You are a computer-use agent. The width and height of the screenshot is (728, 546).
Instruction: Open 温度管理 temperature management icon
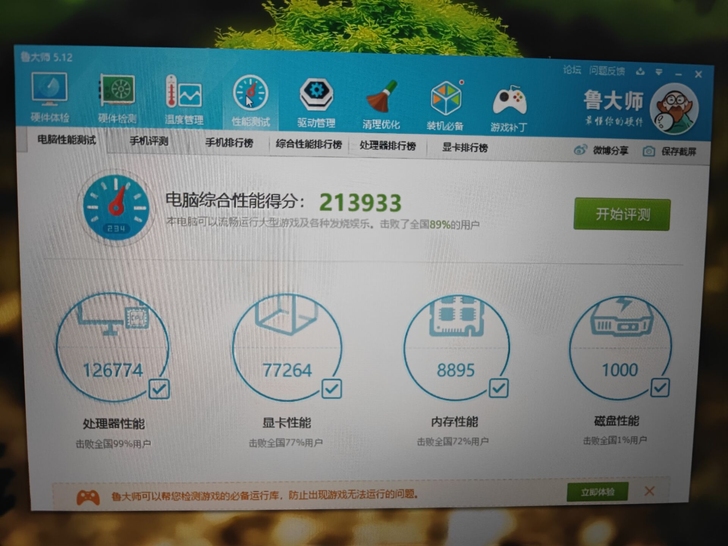click(x=184, y=99)
